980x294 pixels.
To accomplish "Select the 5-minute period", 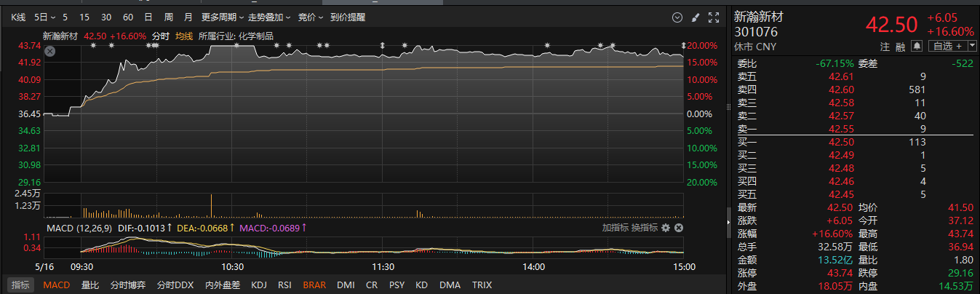I will point(65,17).
